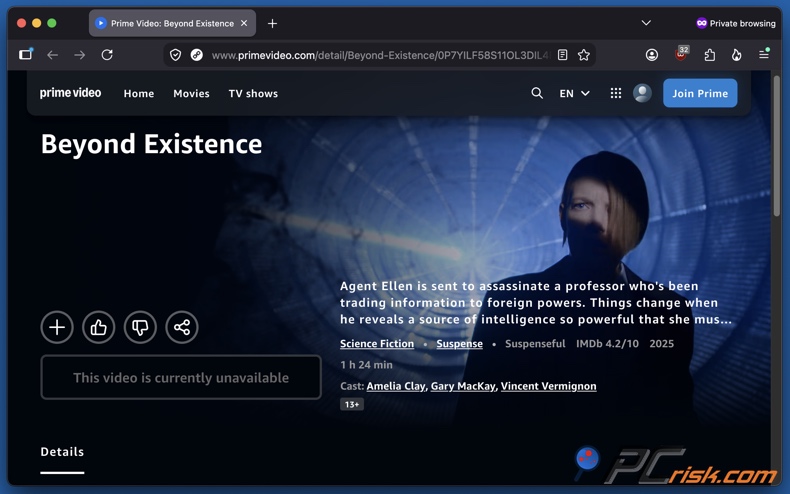790x494 pixels.
Task: Go forward with browser forward arrow
Action: point(80,54)
